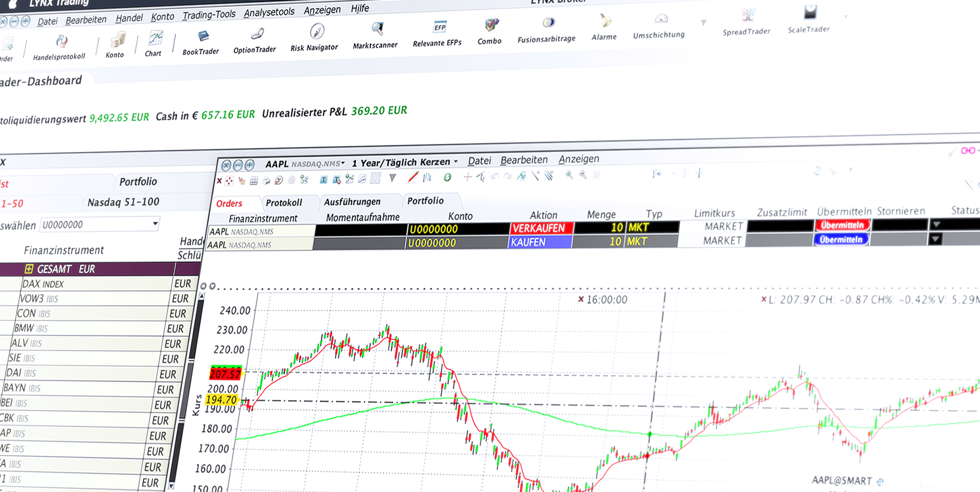Viewport: 980px width, 492px height.
Task: Open the Portfolio tab in left panel
Action: (139, 182)
